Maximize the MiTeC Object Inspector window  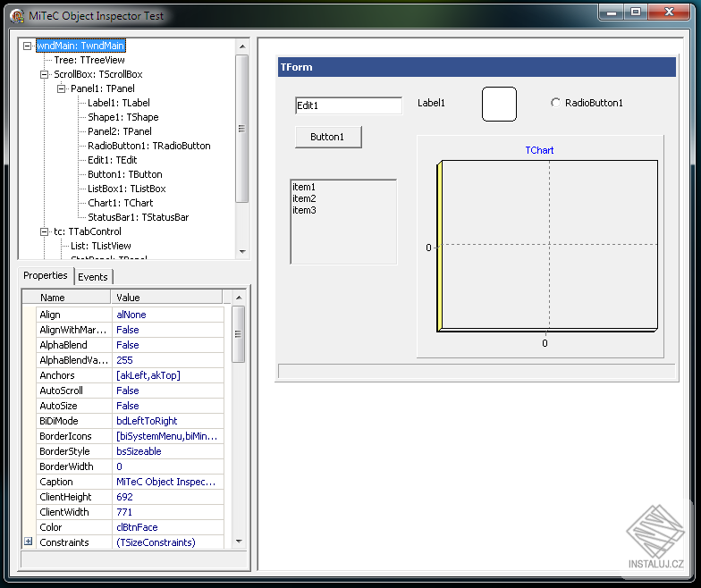[635, 13]
